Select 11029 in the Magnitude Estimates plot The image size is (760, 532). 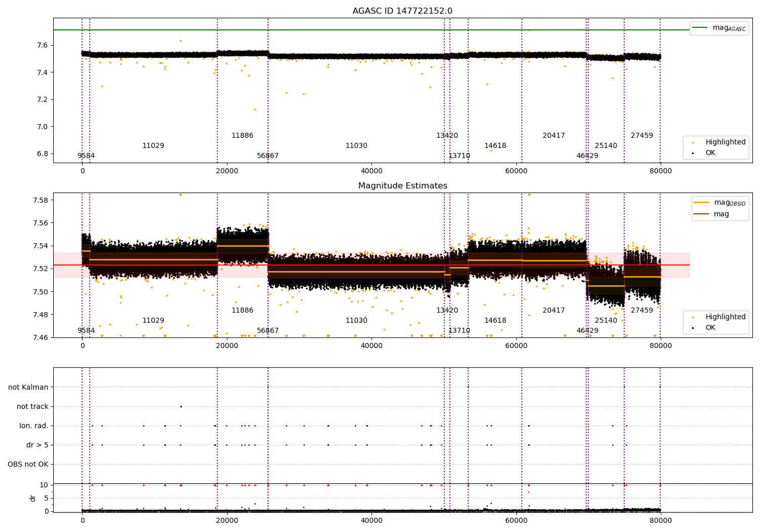pos(153,321)
